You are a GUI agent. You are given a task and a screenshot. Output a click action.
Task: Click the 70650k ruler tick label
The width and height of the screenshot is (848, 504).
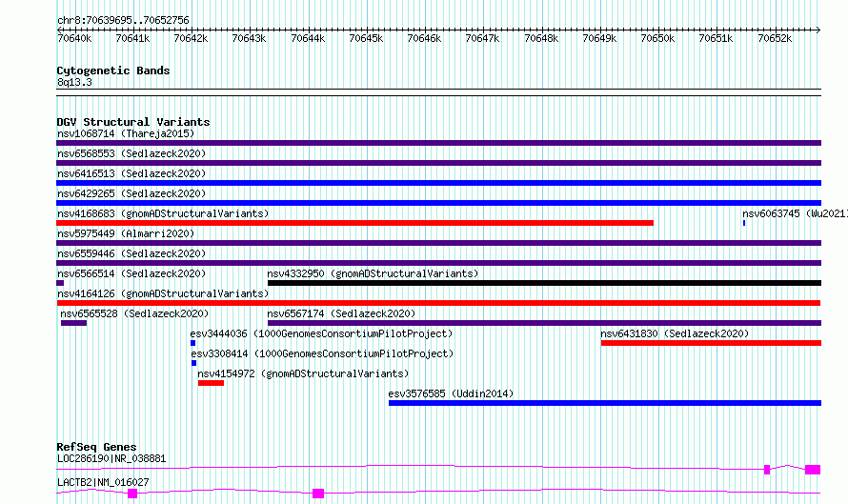click(x=657, y=38)
